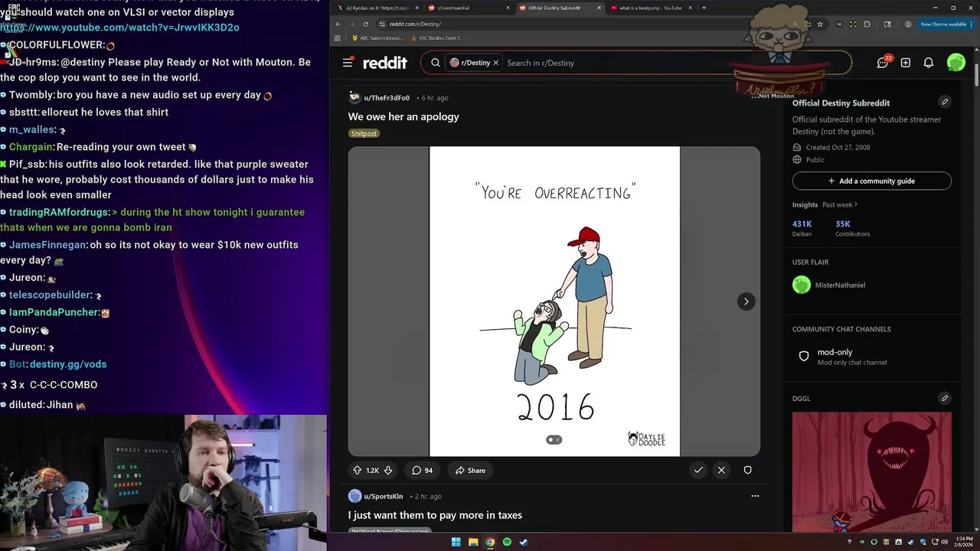Select the Shitpost flair tag

click(364, 133)
